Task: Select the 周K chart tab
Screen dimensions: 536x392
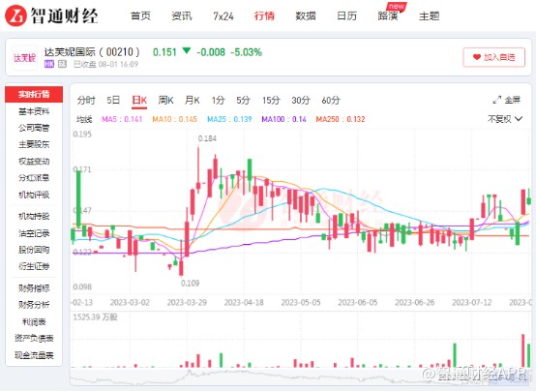Action: [x=165, y=101]
